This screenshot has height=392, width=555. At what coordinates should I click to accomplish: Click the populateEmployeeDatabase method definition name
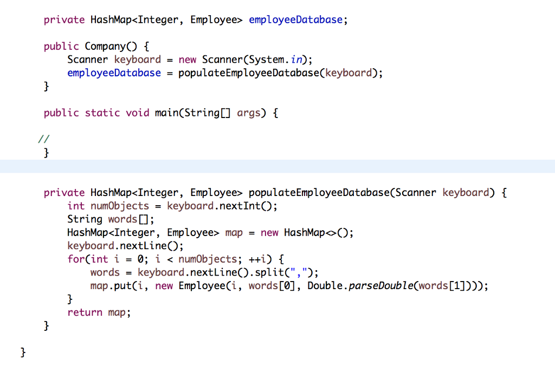[x=320, y=192]
